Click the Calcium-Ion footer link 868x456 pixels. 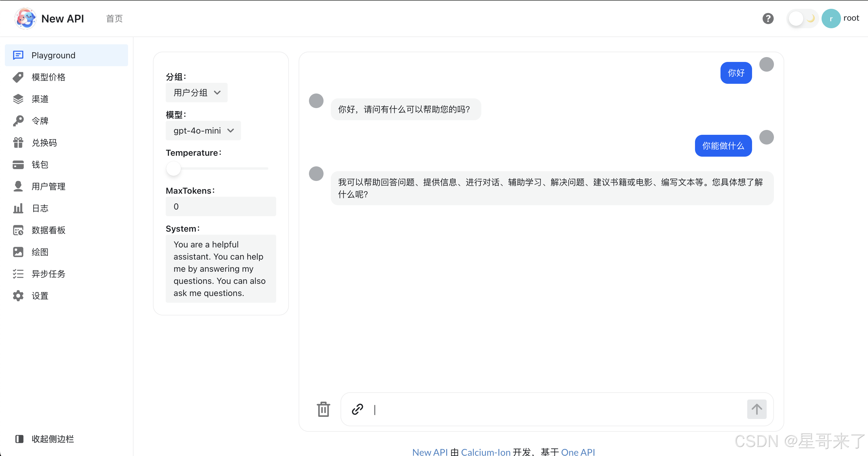point(485,452)
